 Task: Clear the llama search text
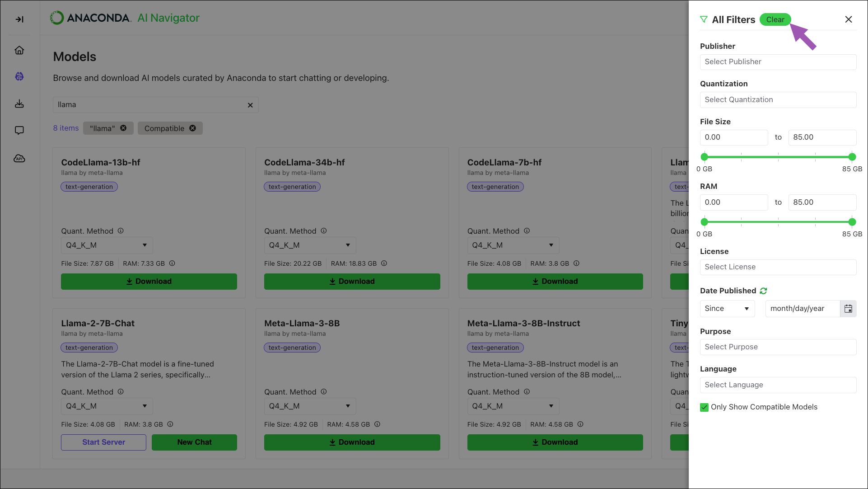tap(250, 105)
